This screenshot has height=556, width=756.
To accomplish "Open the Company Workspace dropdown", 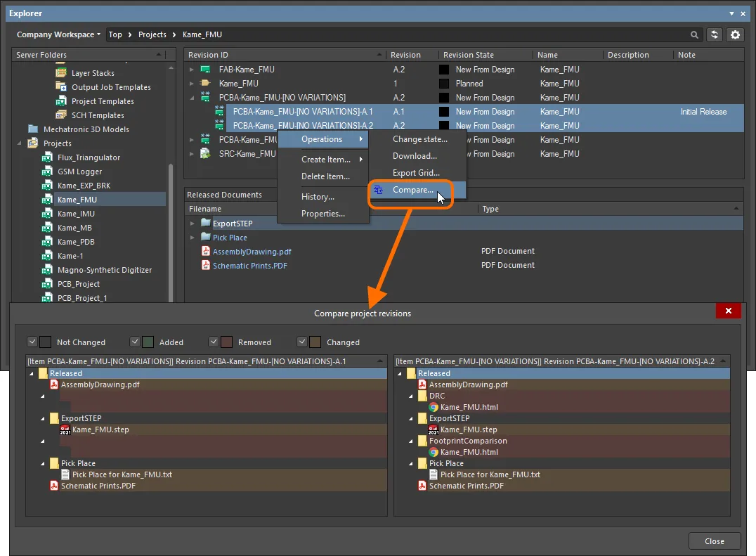I will 58,34.
